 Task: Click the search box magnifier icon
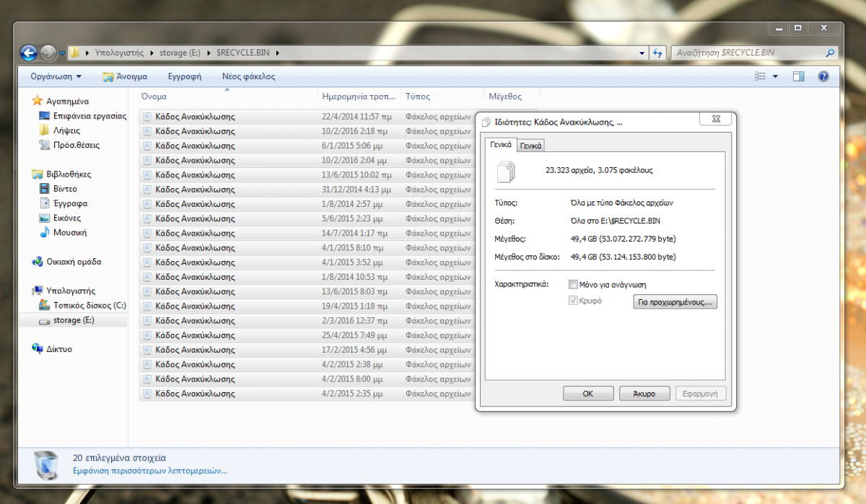830,53
